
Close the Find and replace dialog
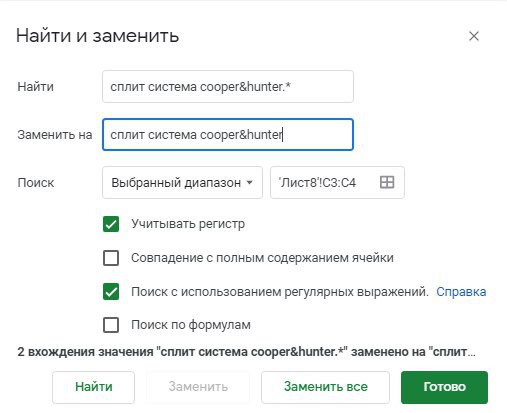click(474, 36)
